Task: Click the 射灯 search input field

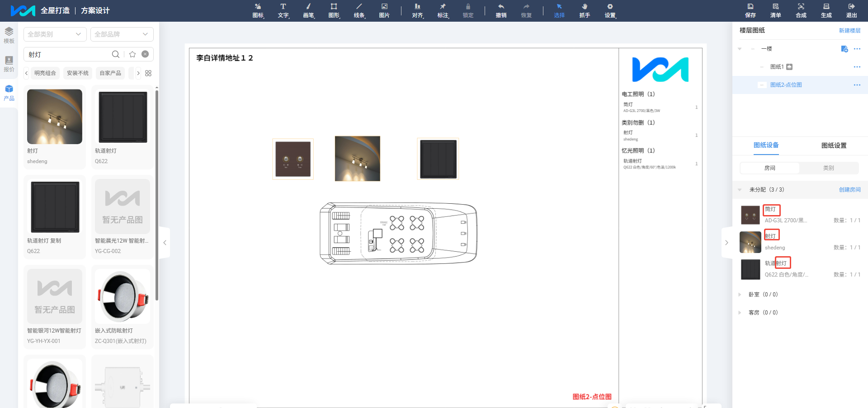Action: click(x=68, y=54)
